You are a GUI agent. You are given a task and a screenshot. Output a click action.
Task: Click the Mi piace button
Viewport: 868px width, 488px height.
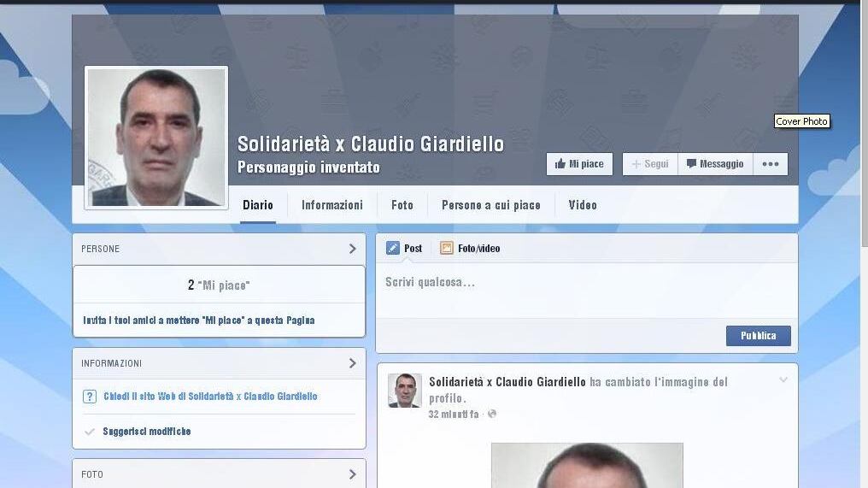579,164
